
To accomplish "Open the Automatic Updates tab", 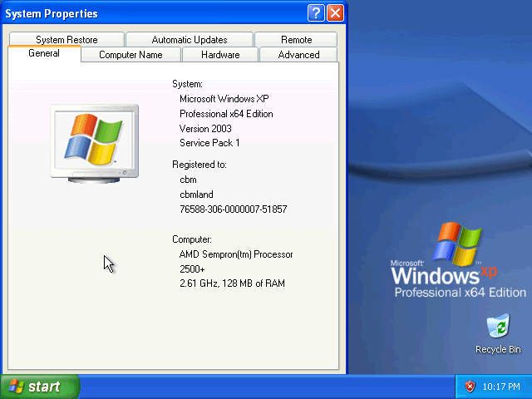I will click(x=190, y=39).
